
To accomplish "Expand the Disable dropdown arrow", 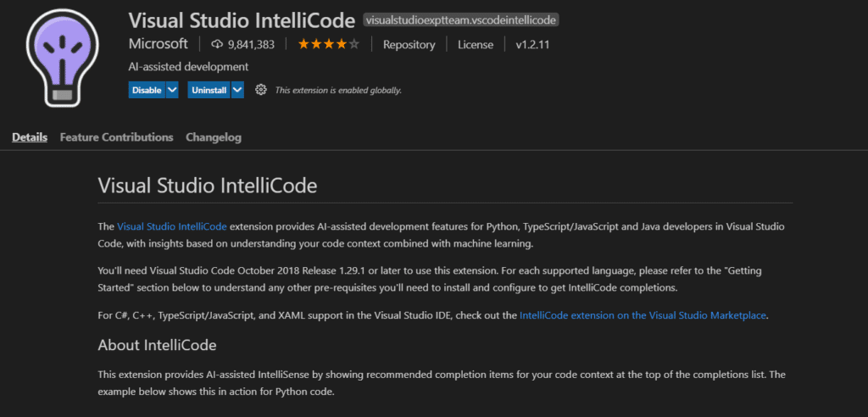I will pos(172,90).
